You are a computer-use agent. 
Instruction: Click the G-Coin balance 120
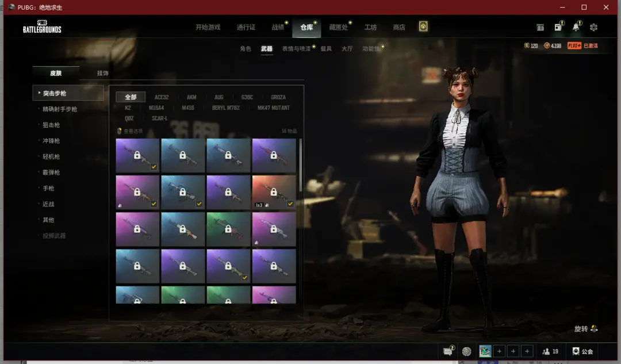[531, 45]
